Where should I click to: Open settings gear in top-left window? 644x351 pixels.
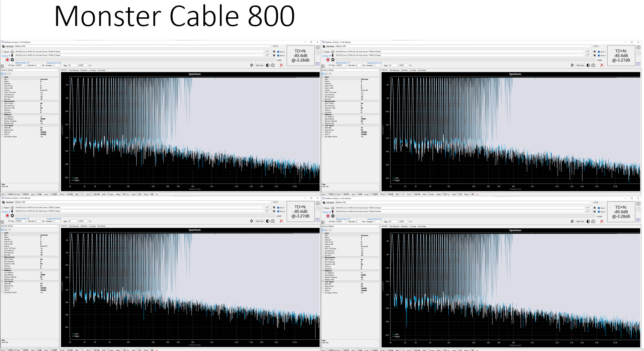[318, 47]
